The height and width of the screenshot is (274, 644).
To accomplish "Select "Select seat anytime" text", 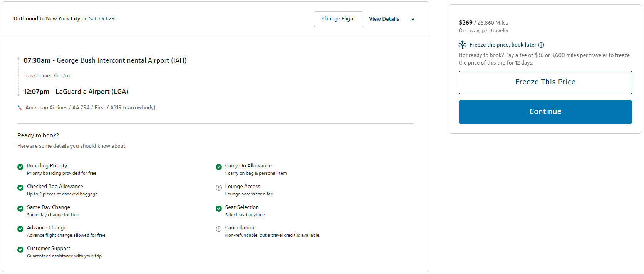I will (245, 215).
